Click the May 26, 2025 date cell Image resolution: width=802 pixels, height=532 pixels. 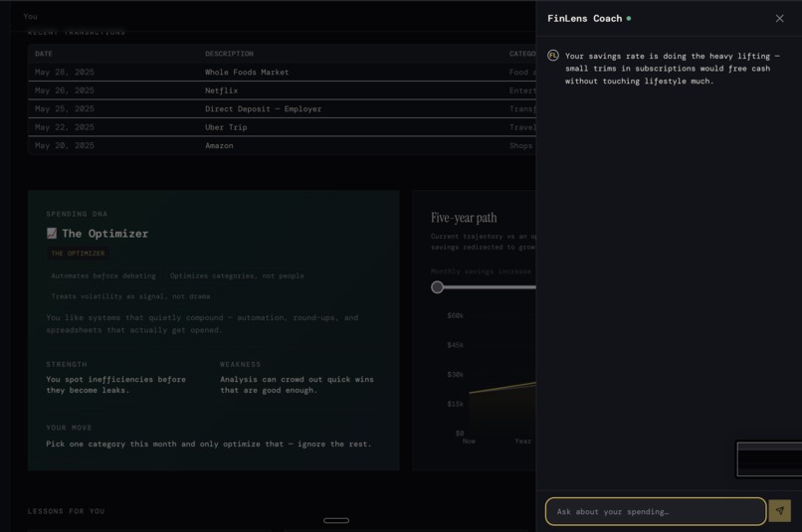click(65, 90)
